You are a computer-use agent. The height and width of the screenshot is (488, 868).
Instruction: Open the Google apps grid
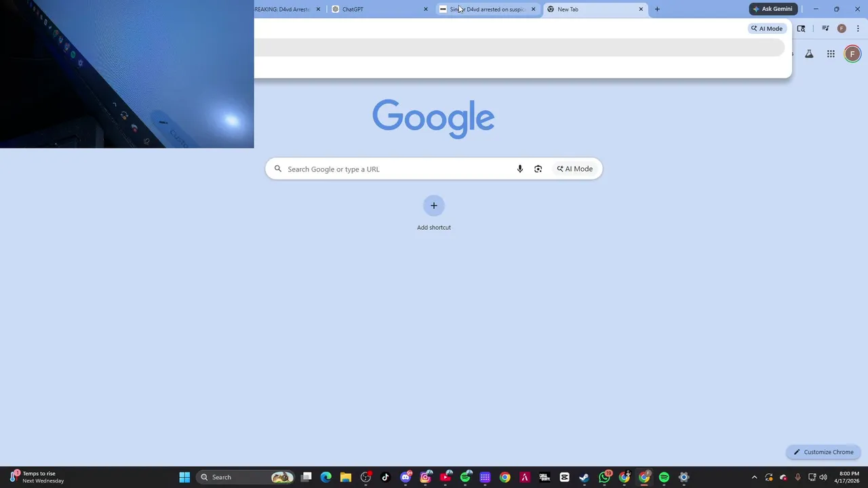831,54
